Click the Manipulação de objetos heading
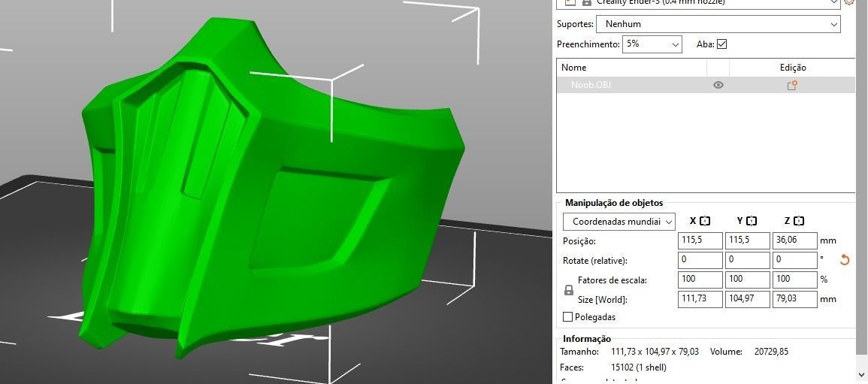The height and width of the screenshot is (384, 868). tap(614, 203)
